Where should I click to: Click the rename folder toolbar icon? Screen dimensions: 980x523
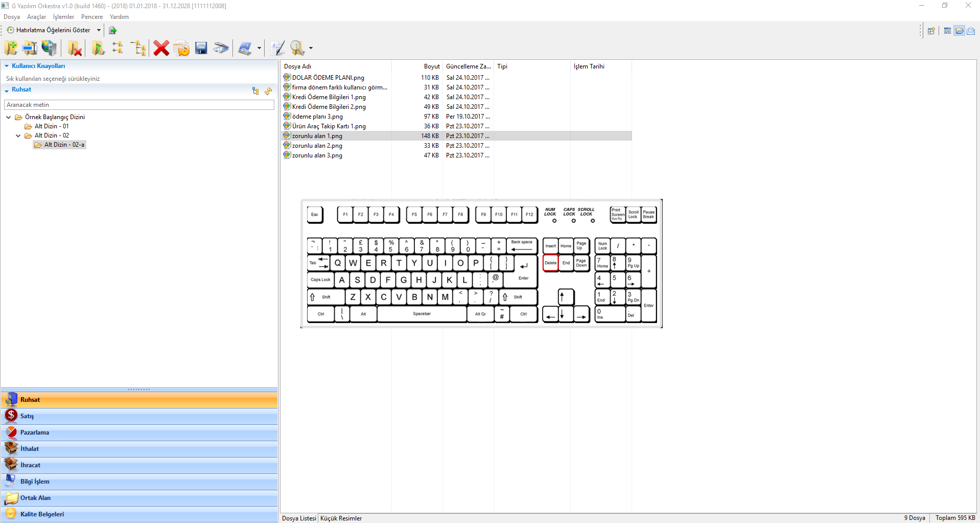pos(30,48)
